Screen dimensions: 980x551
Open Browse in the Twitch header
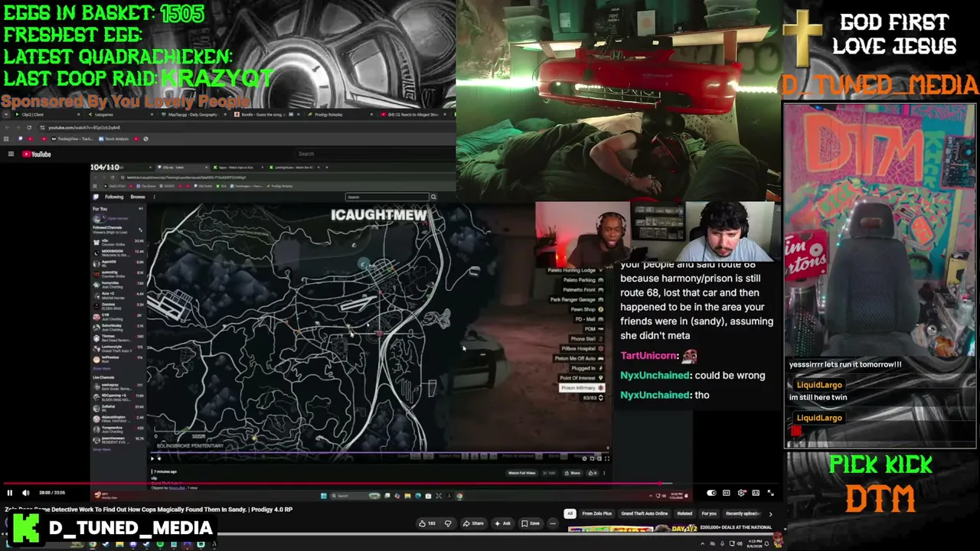click(138, 197)
